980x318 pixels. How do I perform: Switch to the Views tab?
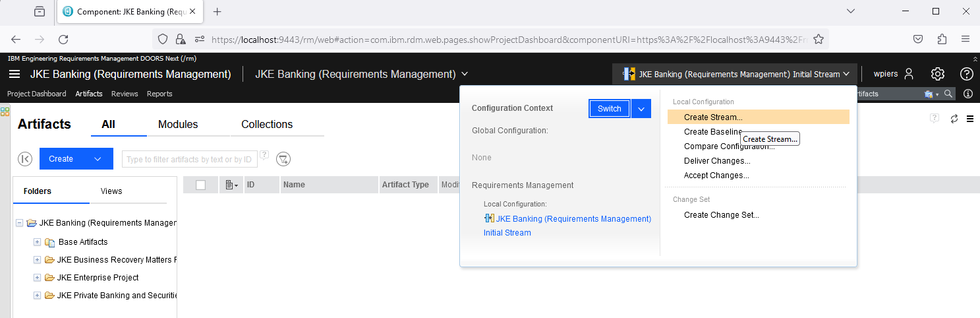[x=111, y=191]
